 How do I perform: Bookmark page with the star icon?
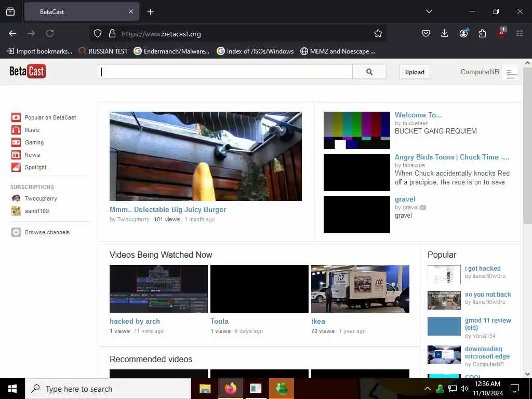point(378,33)
